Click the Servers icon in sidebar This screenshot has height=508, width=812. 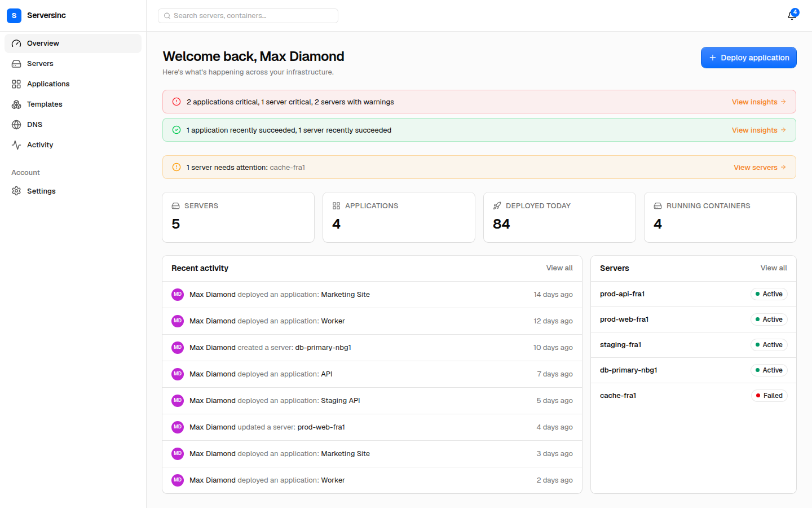[x=16, y=64]
